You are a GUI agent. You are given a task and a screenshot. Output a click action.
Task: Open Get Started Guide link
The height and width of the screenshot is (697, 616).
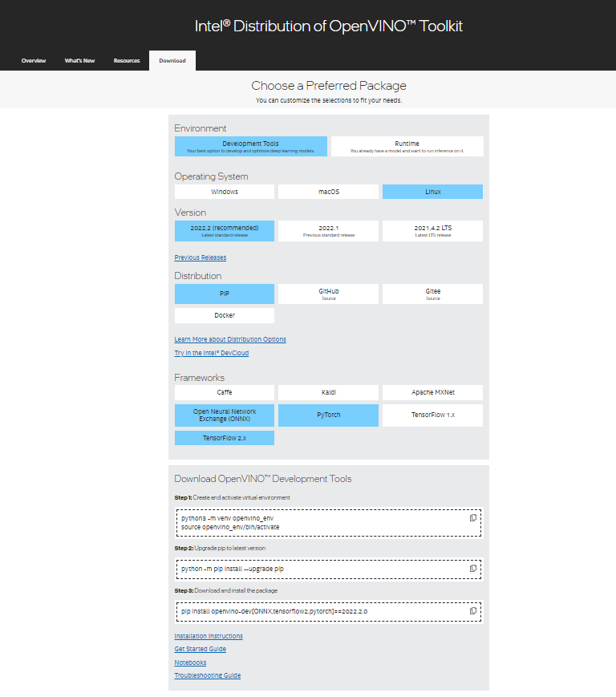[x=200, y=649]
